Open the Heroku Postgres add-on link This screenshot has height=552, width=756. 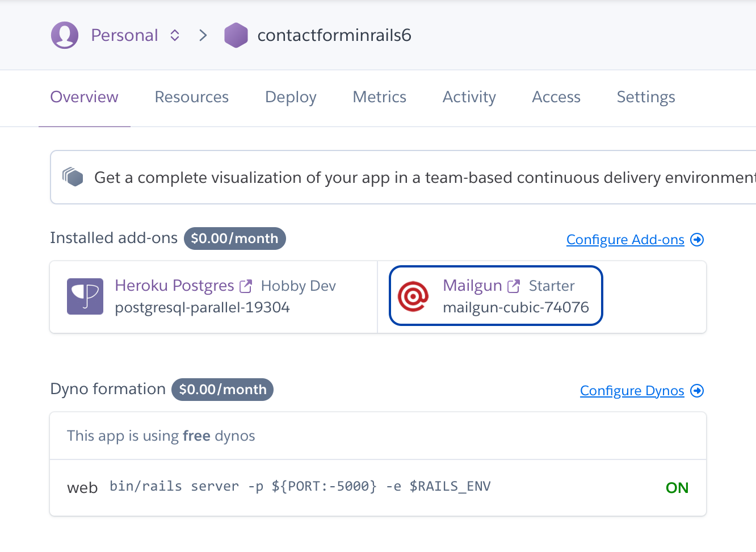pos(174,286)
